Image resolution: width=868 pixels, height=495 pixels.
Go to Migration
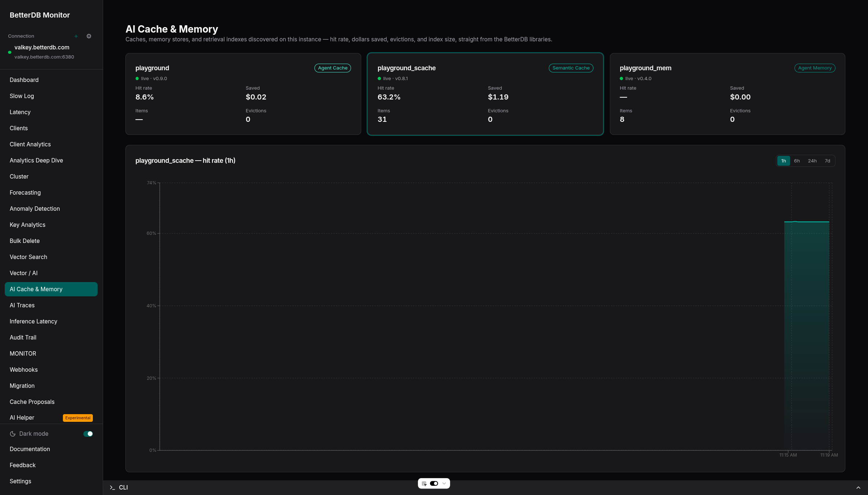51,386
